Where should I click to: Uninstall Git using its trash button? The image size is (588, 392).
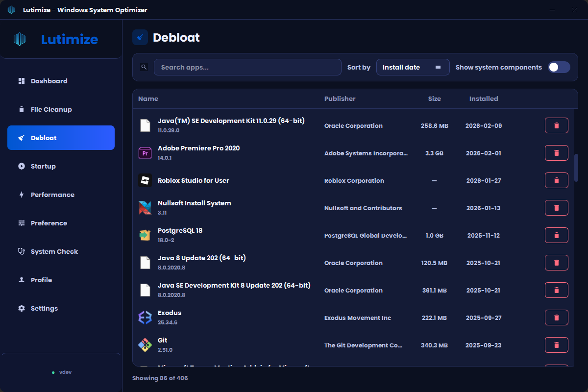pos(556,345)
